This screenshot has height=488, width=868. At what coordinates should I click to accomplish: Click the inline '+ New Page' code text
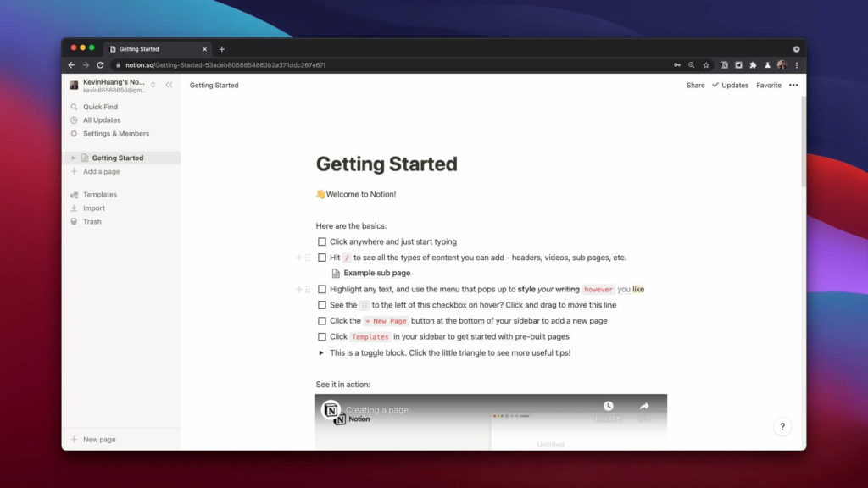pos(386,321)
